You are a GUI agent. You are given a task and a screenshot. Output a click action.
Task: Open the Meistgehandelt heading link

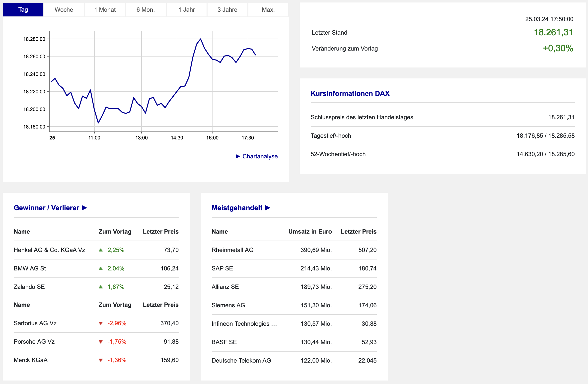[237, 208]
